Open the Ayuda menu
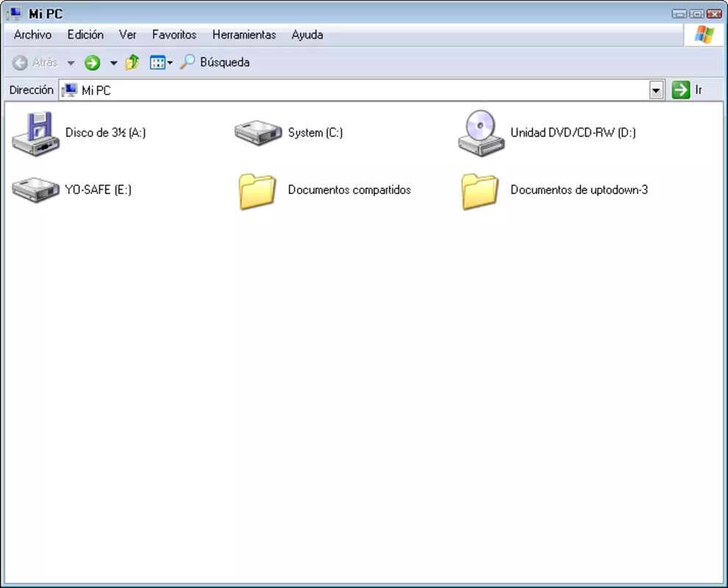Viewport: 728px width, 588px height. tap(307, 35)
